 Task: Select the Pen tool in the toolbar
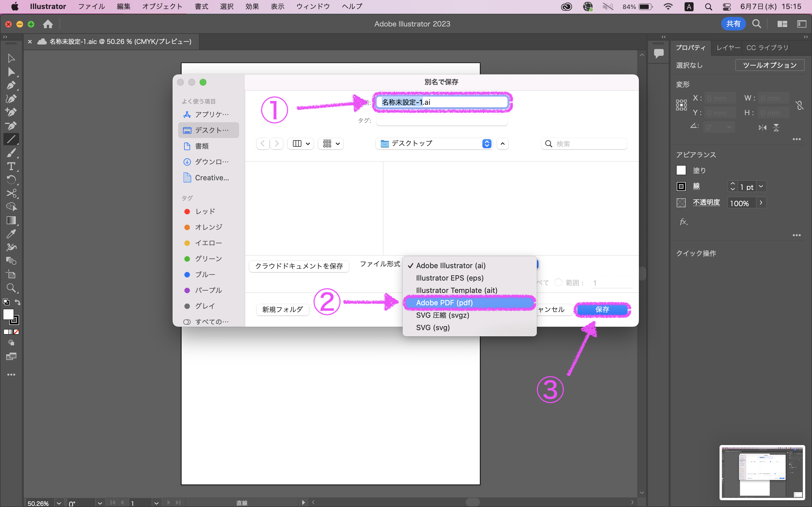click(11, 86)
